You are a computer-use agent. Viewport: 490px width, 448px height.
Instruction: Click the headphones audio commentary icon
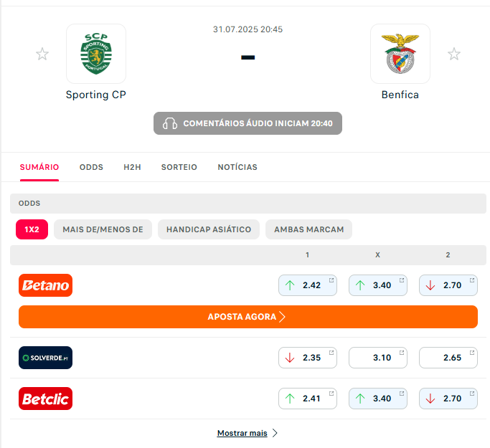point(170,123)
